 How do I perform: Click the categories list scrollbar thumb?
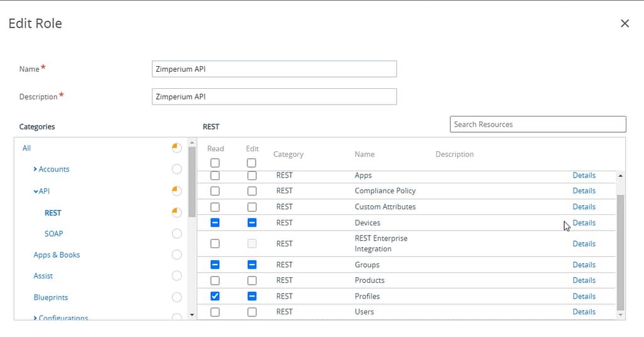192,181
